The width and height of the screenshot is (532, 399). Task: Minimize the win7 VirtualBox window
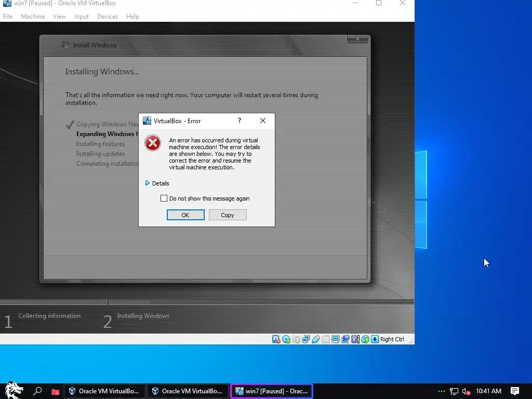pyautogui.click(x=355, y=3)
